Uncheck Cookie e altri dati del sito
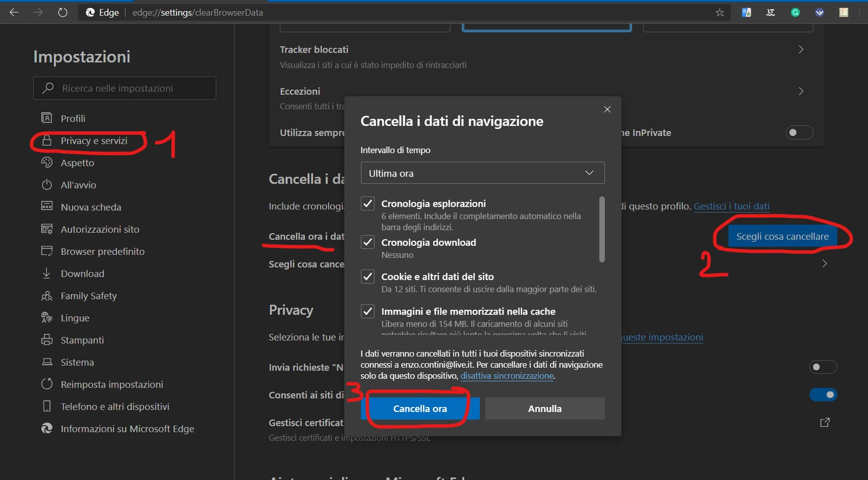 (368, 277)
